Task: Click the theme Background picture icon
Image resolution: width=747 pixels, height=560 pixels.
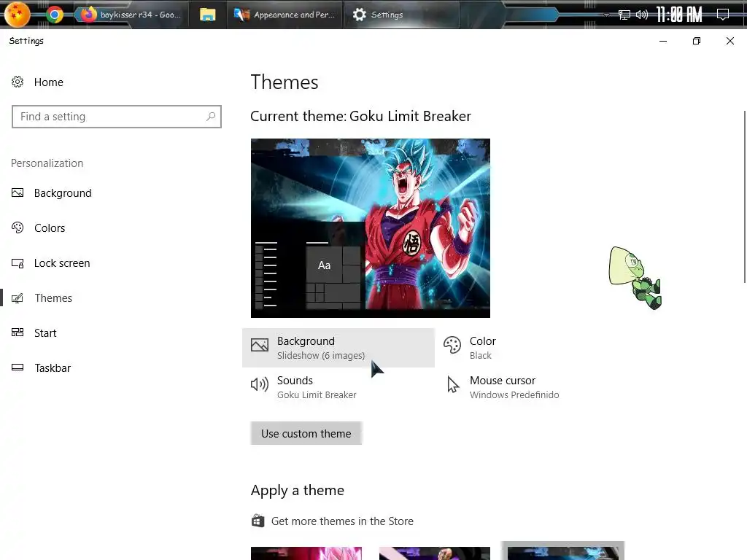Action: (260, 345)
